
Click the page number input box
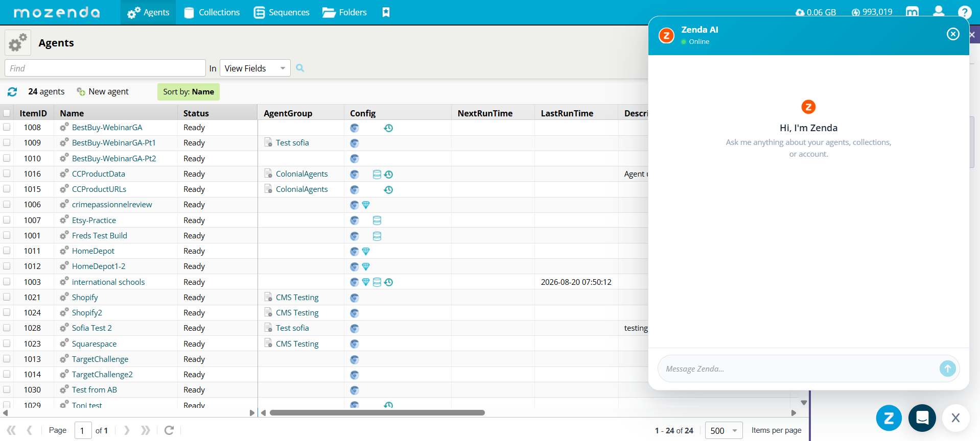click(x=83, y=430)
